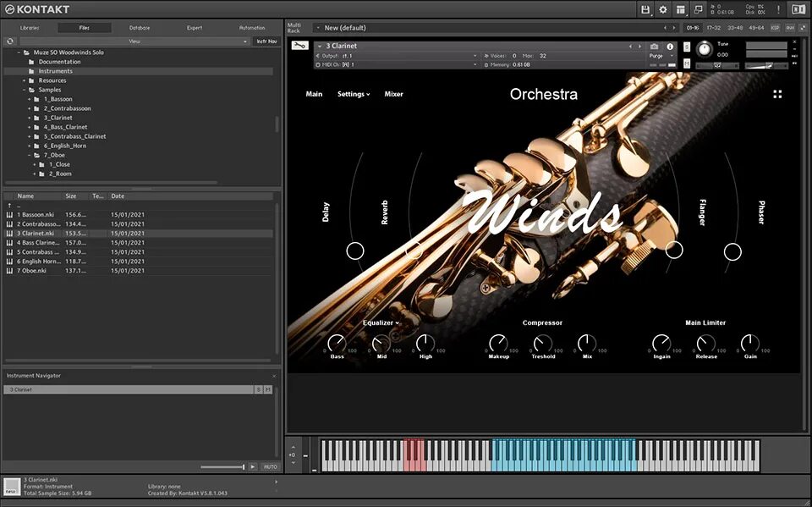Open the instrument info icon
This screenshot has width=812, height=507.
tap(670, 47)
